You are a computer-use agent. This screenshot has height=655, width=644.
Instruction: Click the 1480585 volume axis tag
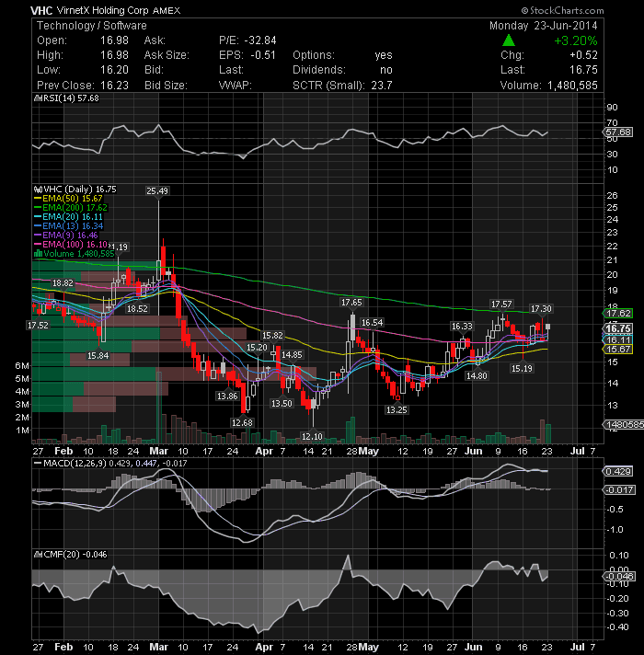(624, 425)
